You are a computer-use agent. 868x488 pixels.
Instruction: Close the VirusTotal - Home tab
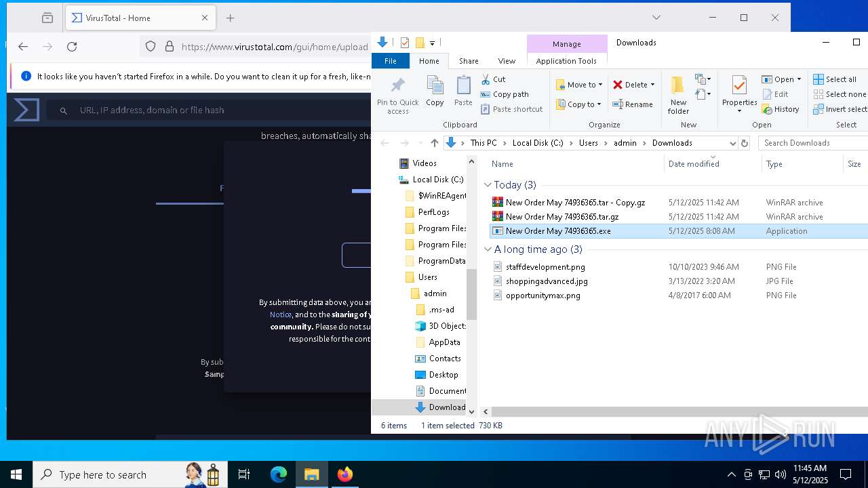205,18
